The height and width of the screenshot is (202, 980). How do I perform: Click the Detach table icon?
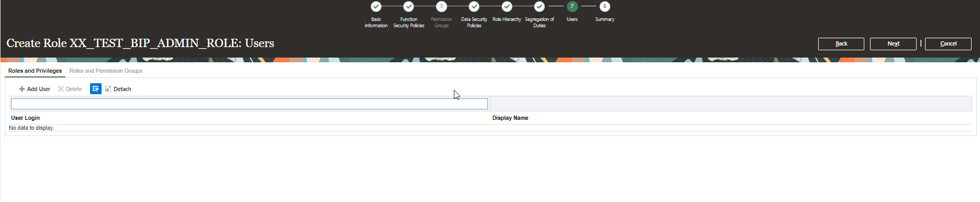pyautogui.click(x=108, y=89)
